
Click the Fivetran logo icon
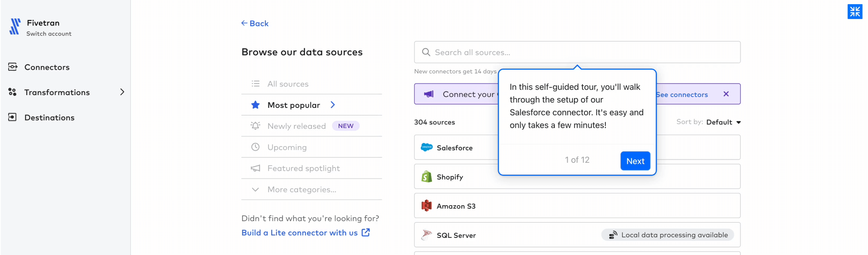[15, 27]
